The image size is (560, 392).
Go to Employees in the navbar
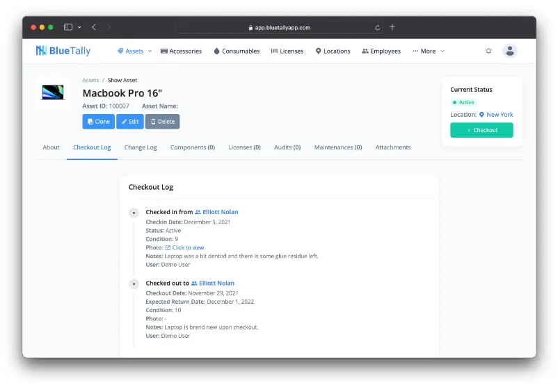pyautogui.click(x=381, y=51)
